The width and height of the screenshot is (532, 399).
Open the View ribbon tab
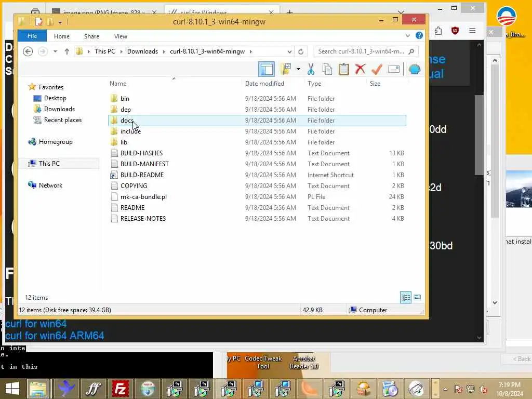[x=121, y=36]
